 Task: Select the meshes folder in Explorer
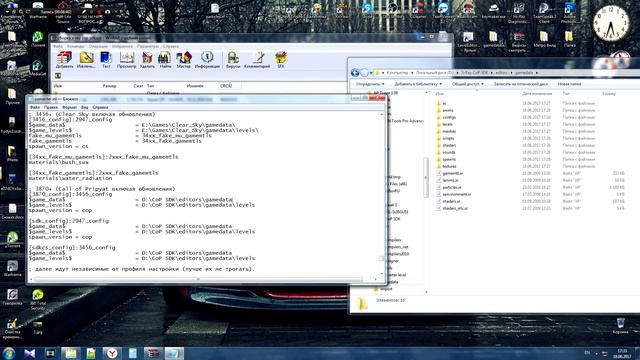coord(449,131)
